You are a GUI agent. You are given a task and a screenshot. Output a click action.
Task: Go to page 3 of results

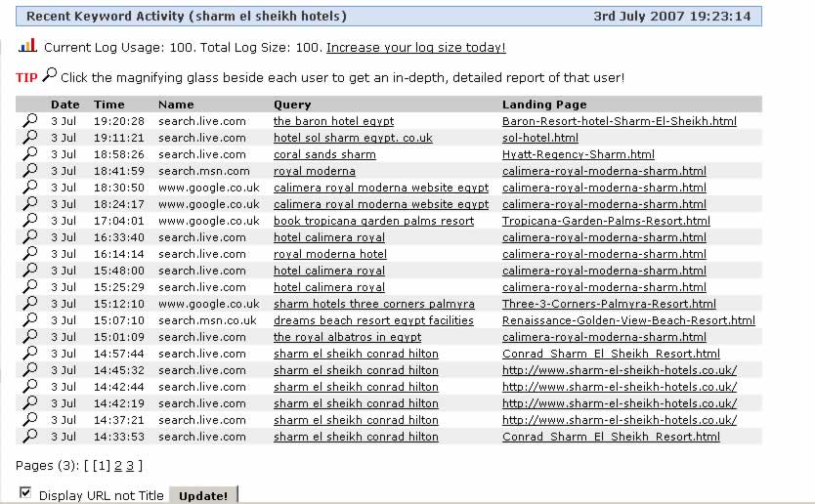(130, 466)
